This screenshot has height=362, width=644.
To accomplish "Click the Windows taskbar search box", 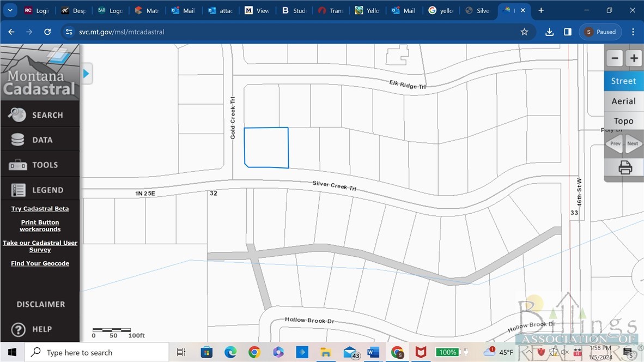I will pos(97,352).
